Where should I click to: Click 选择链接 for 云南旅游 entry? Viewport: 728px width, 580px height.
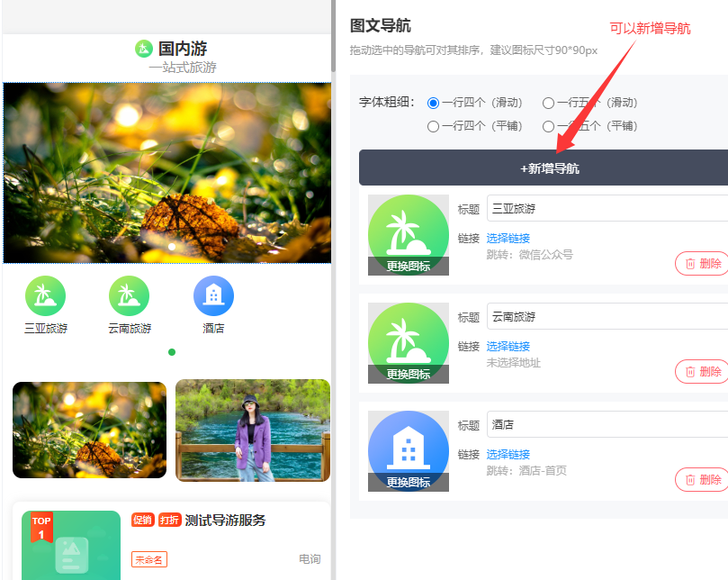point(508,346)
